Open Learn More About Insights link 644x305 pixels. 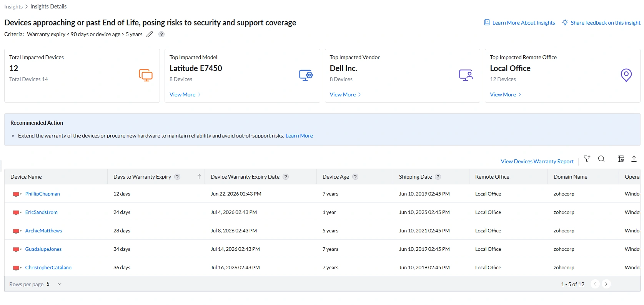click(524, 23)
